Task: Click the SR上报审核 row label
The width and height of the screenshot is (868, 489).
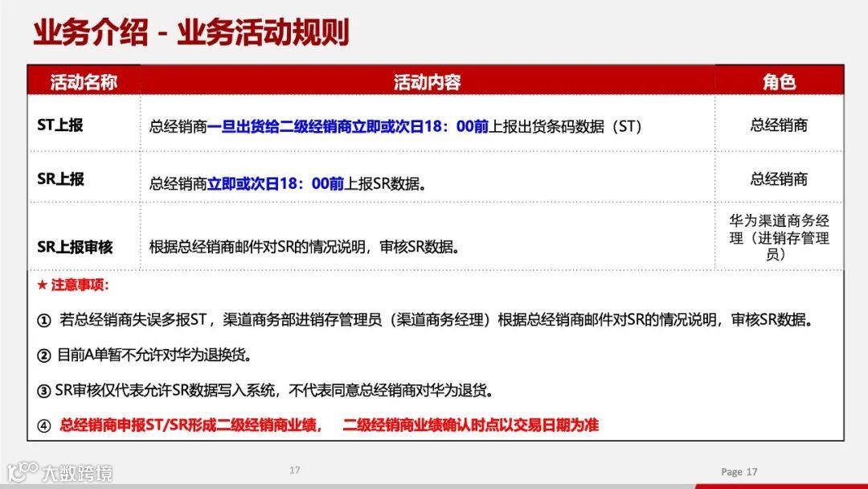Action: 75,246
